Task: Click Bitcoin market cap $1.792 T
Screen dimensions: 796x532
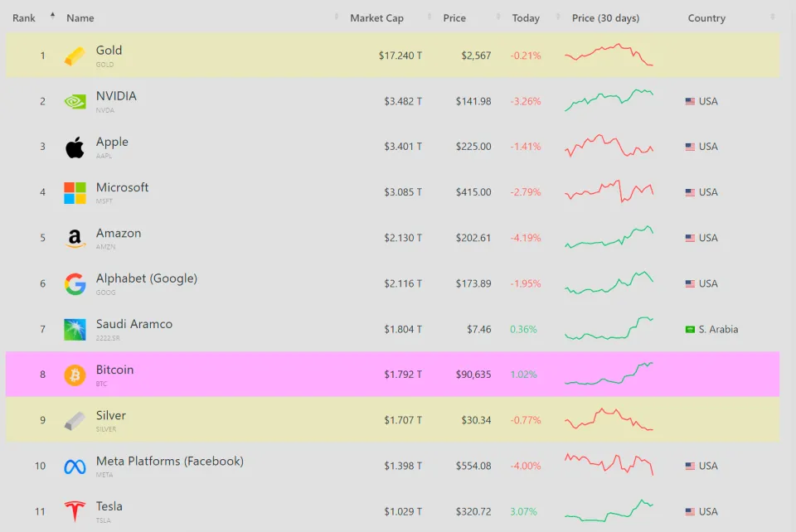Action: 403,375
